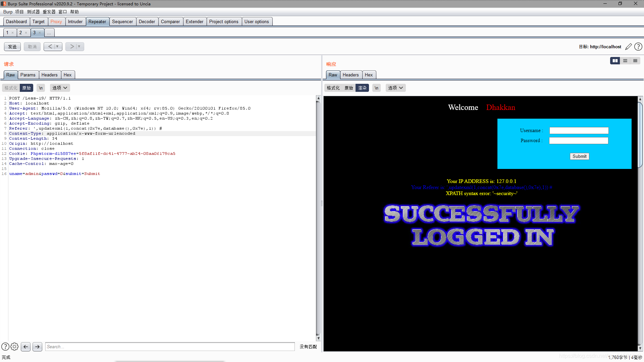Click the pencil icon to edit target
Image resolution: width=644 pixels, height=362 pixels.
click(629, 47)
